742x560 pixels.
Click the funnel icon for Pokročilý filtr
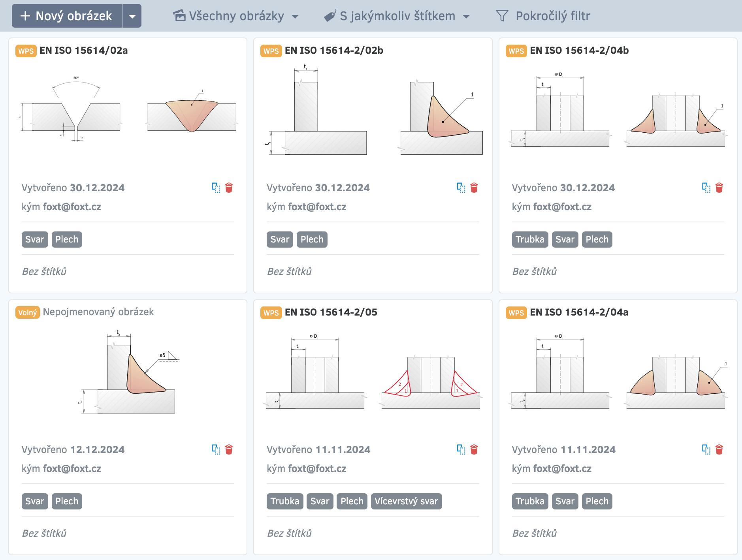tap(502, 16)
